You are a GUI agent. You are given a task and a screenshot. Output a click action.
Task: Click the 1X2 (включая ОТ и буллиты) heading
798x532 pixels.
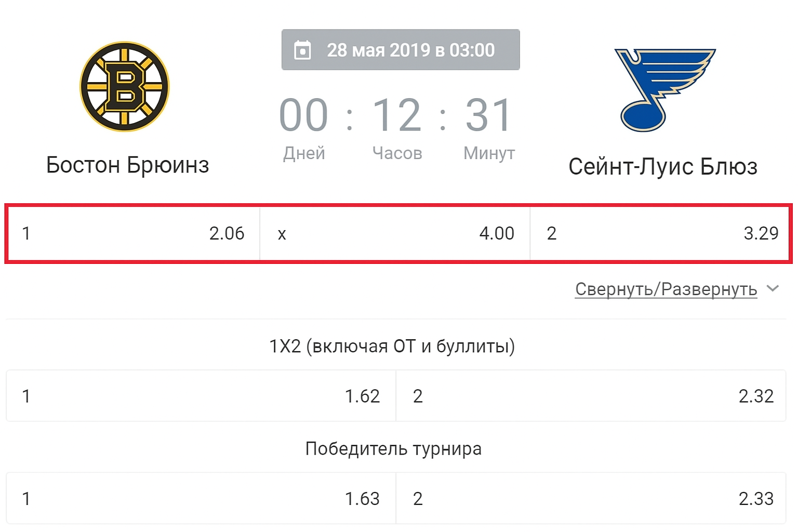pos(392,346)
